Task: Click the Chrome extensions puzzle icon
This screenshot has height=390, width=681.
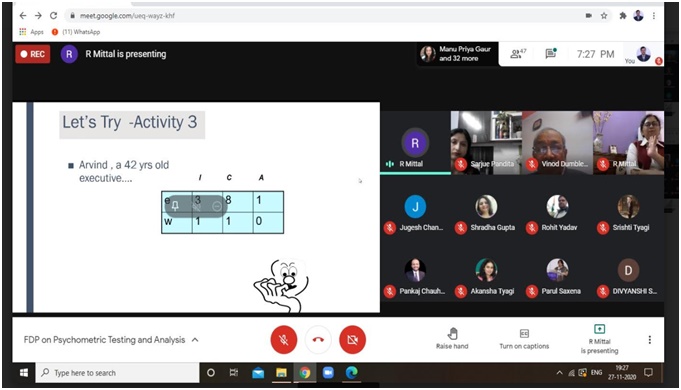Action: [623, 16]
